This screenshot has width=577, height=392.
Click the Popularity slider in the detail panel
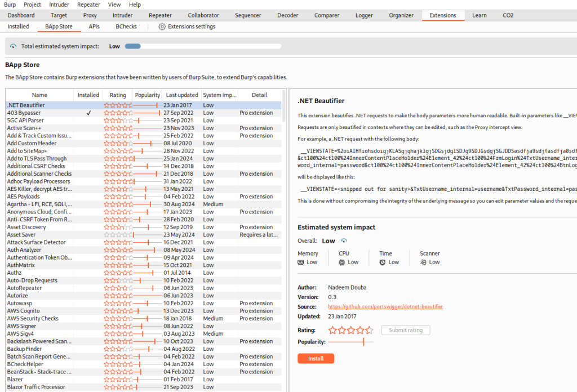point(350,342)
